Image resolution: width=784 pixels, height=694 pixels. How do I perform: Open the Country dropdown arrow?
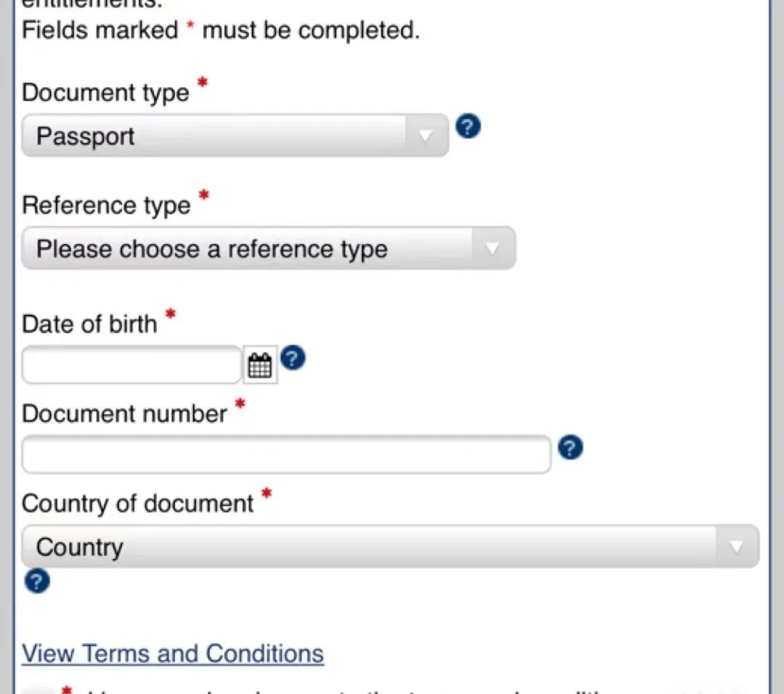click(736, 547)
